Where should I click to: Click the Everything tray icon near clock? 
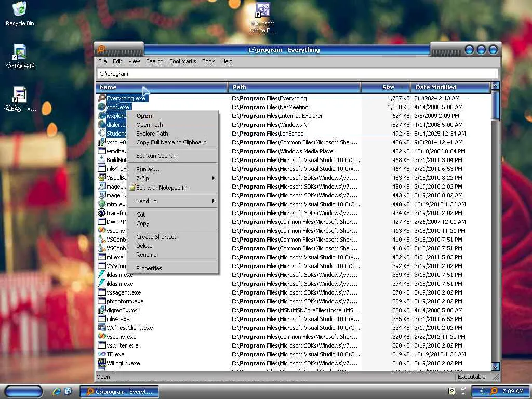click(494, 391)
